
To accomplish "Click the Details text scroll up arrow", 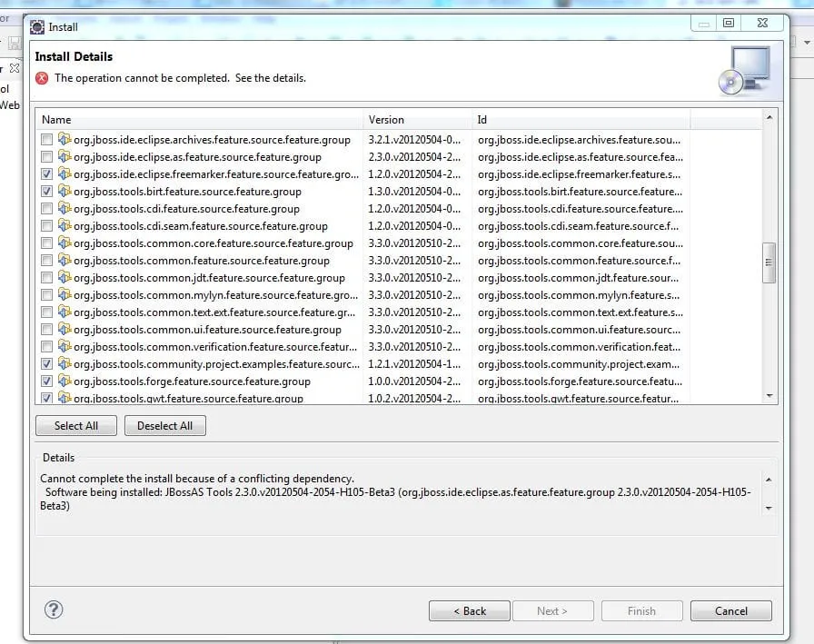I will pos(769,480).
